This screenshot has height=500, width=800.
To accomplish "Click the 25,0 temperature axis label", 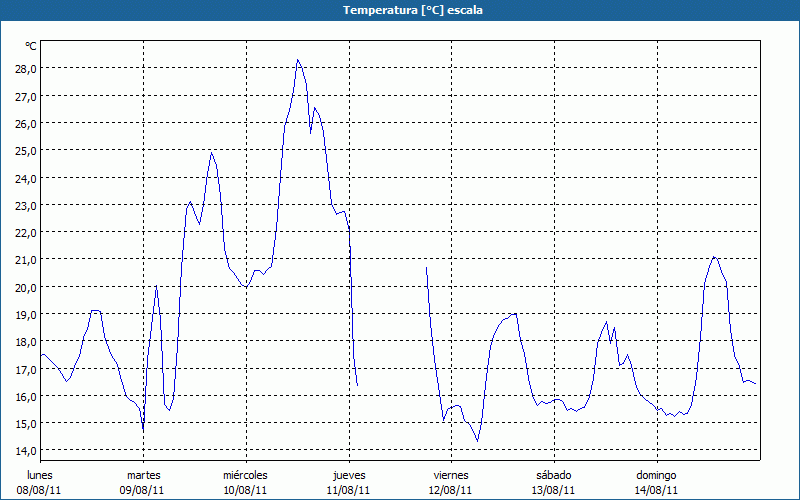I will (x=25, y=150).
